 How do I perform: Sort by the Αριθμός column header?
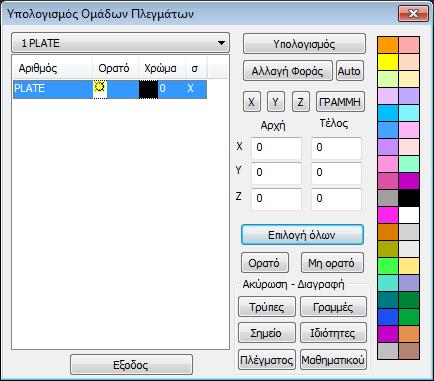52,68
